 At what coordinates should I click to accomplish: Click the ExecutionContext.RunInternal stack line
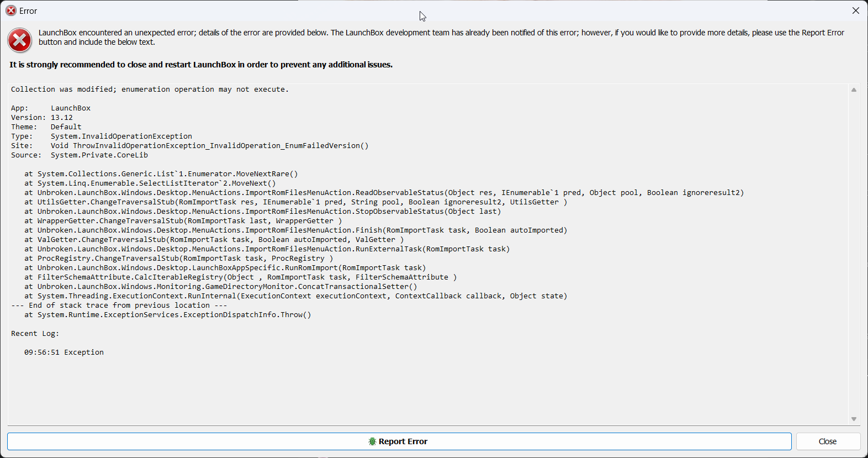(296, 296)
